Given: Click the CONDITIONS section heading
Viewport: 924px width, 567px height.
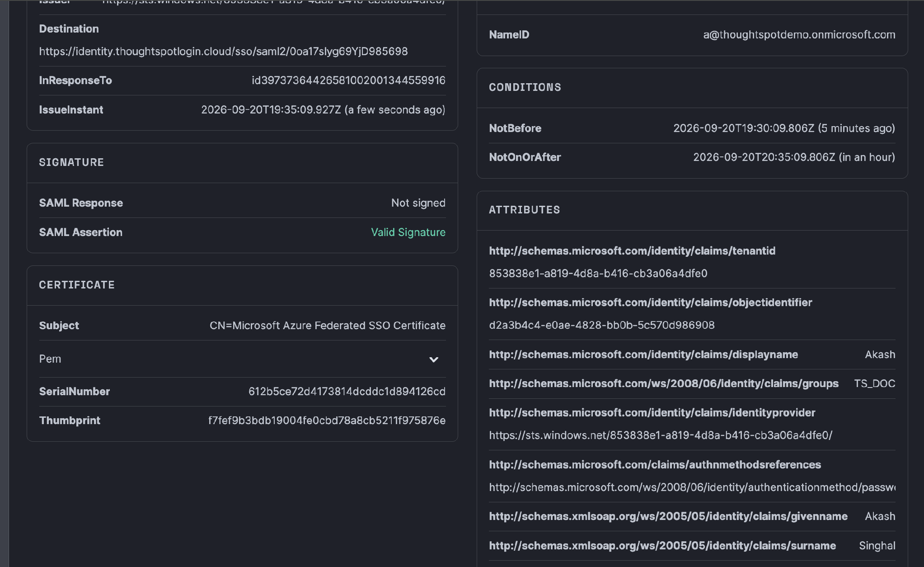Looking at the screenshot, I should click(525, 87).
